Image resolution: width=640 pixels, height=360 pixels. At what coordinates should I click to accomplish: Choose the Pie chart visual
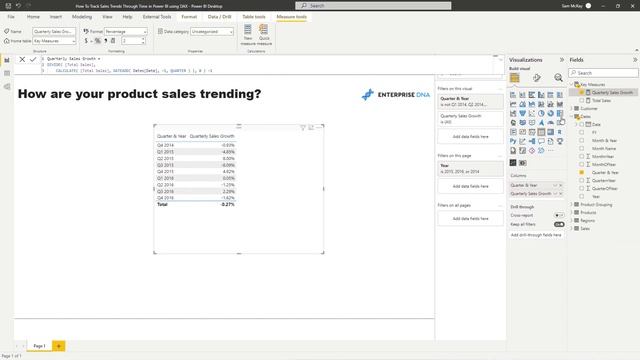pyautogui.click(x=541, y=113)
